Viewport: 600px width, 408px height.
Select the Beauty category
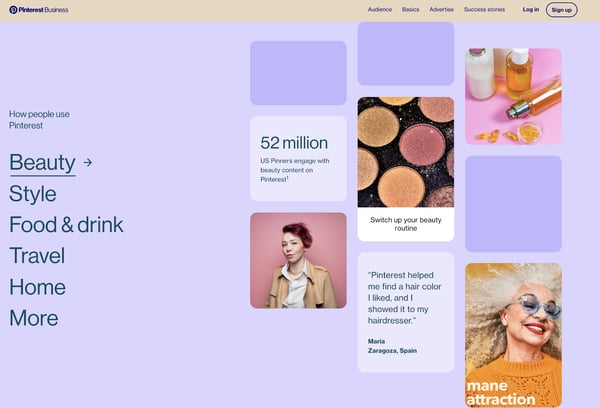click(x=42, y=163)
